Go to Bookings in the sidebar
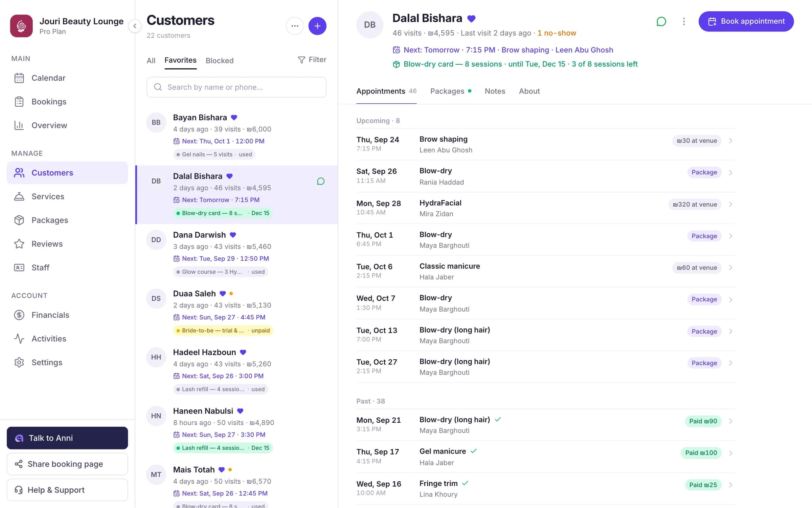812x508 pixels. tap(67, 102)
